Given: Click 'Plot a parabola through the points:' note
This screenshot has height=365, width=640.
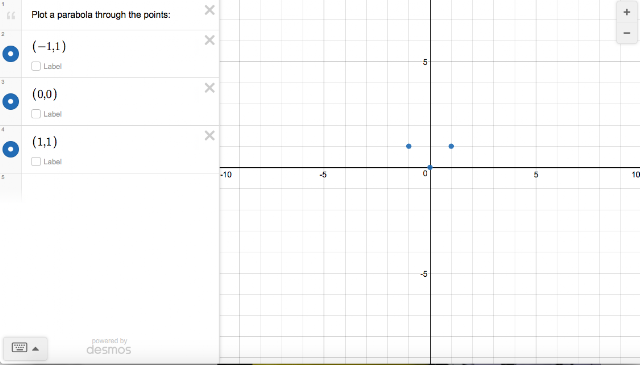Looking at the screenshot, I should pos(101,15).
